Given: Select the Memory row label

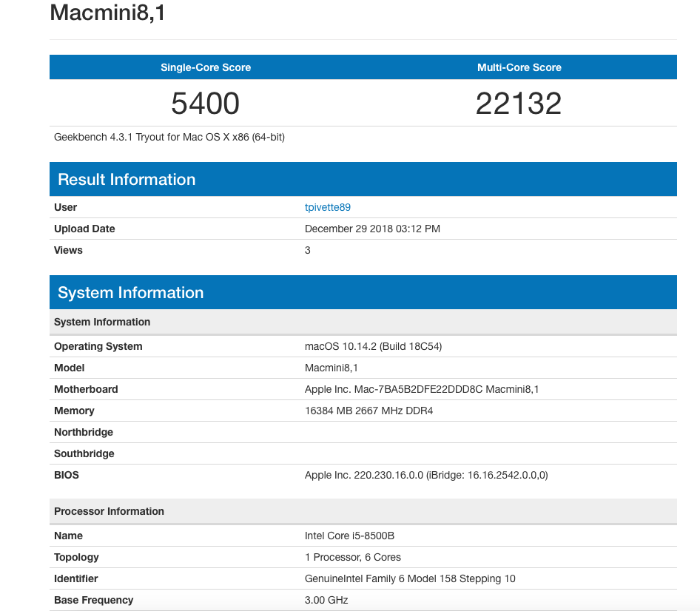Looking at the screenshot, I should tap(74, 411).
